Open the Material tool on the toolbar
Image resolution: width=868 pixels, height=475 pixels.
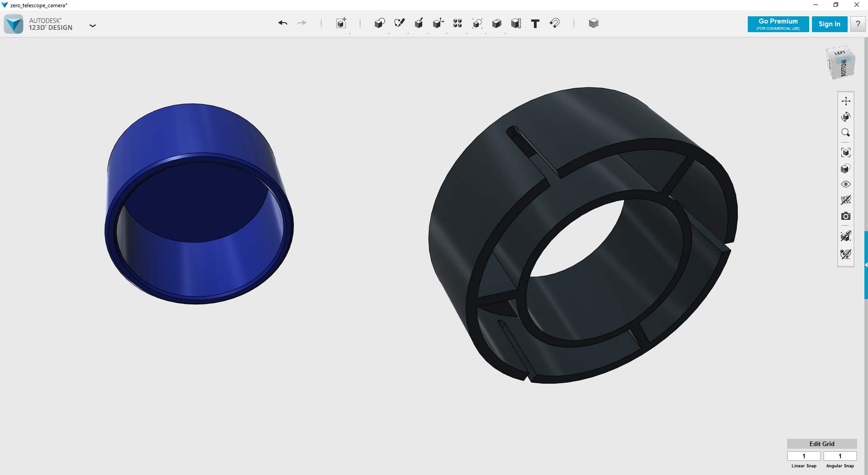pos(593,23)
